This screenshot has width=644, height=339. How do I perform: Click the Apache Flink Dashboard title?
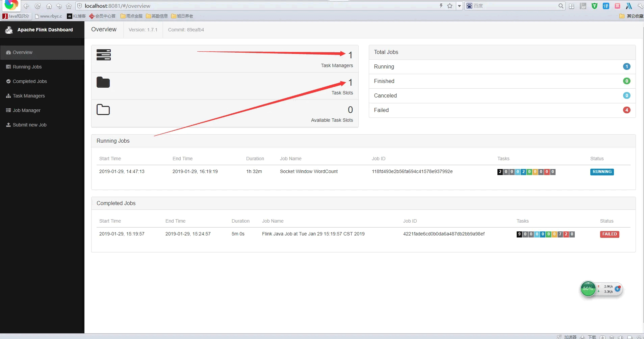coord(45,30)
